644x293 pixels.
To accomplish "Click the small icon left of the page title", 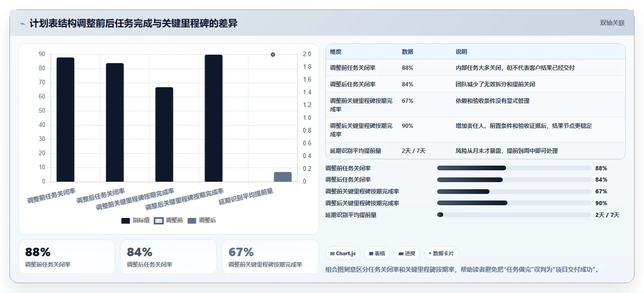I will pyautogui.click(x=22, y=24).
